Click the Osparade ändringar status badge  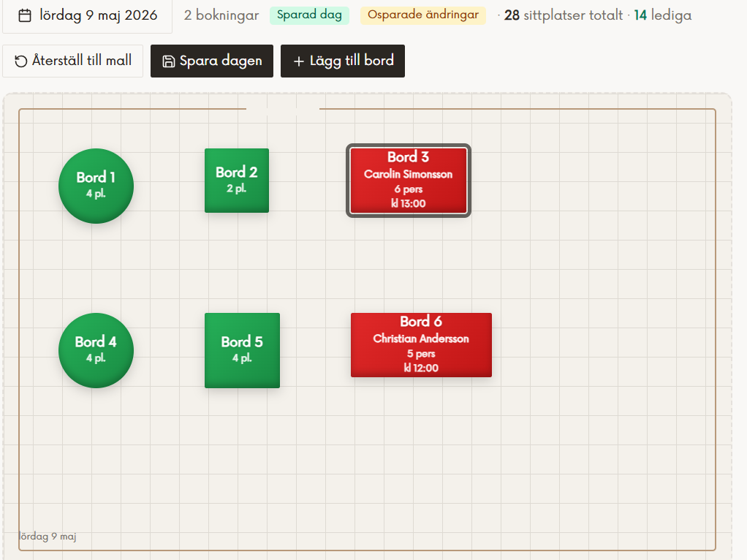[423, 15]
